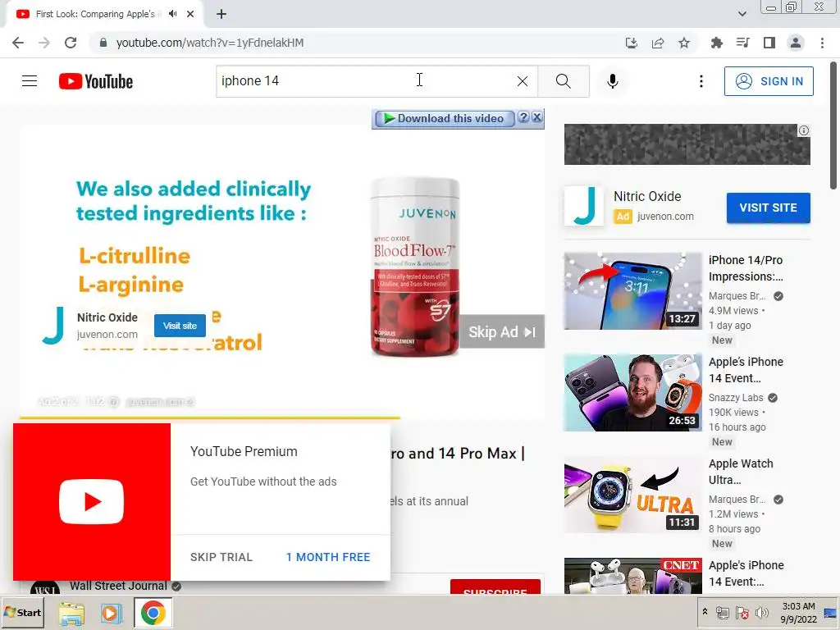Click the ad info icon on the sidebar banner

[804, 130]
